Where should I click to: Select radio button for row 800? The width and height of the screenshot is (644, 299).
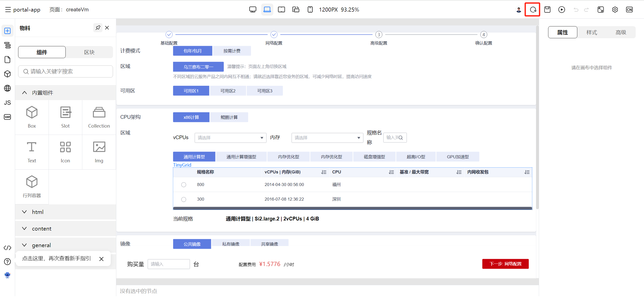pyautogui.click(x=183, y=184)
